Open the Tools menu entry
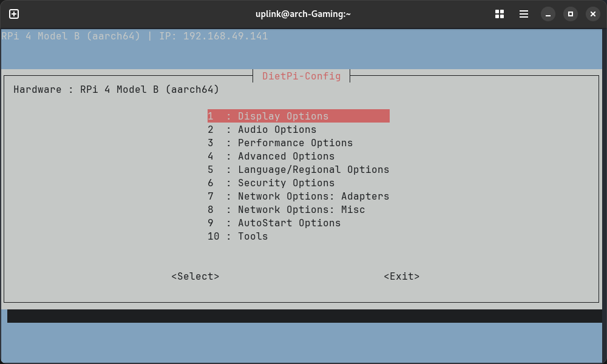607x364 pixels. (x=252, y=236)
